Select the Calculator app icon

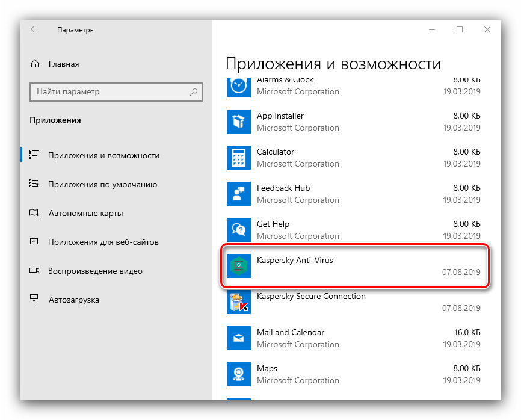coord(238,158)
